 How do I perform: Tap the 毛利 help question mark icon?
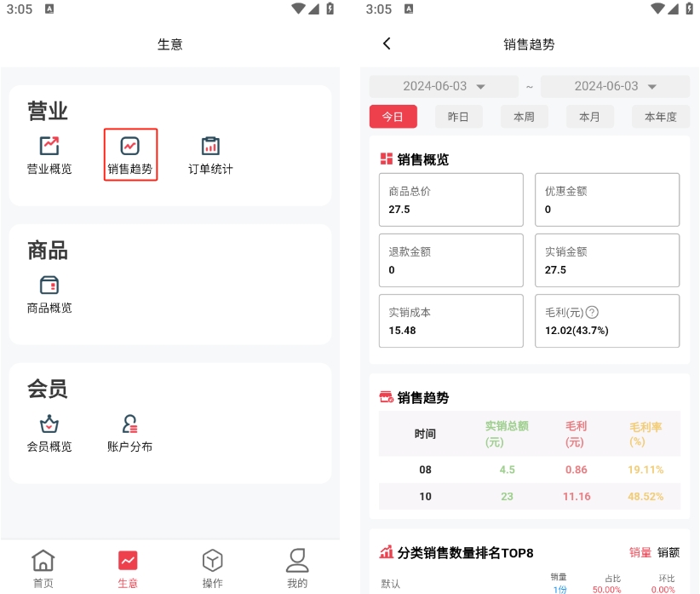(592, 313)
